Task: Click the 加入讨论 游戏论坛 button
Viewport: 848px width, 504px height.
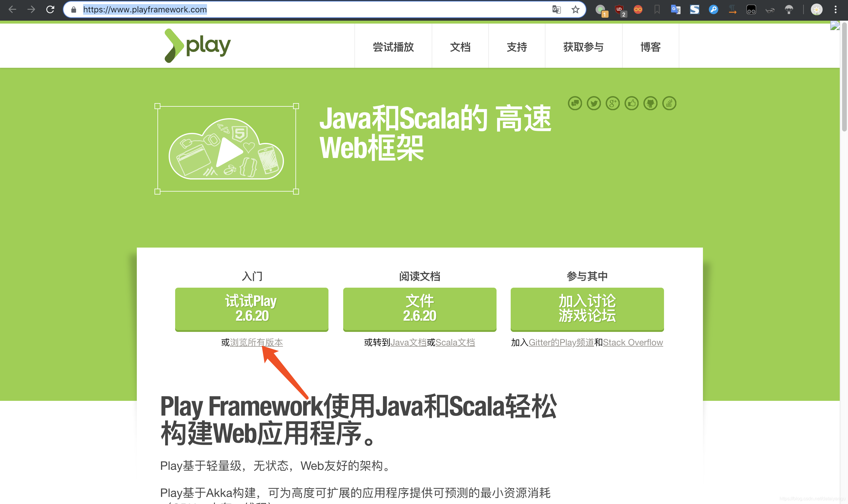Action: (587, 309)
